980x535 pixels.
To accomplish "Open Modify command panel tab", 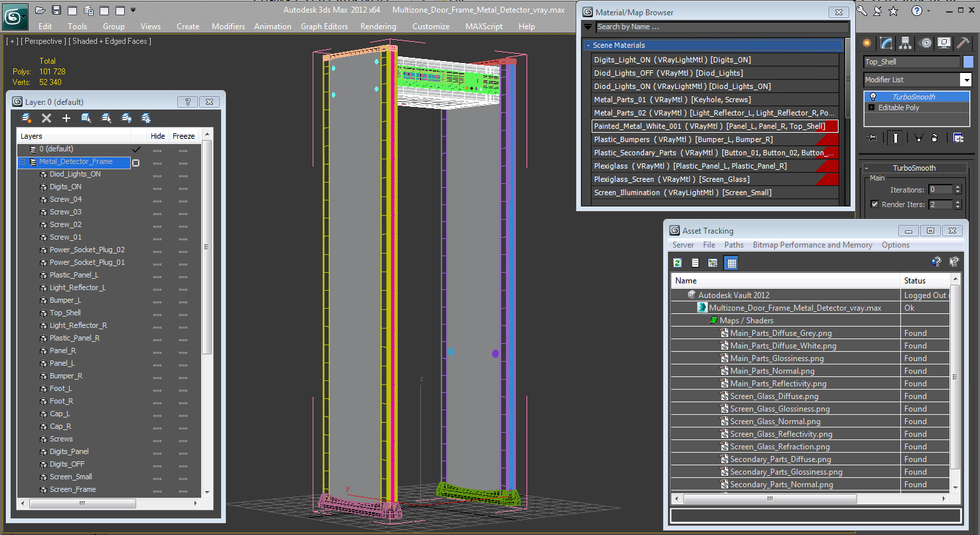I will click(886, 43).
